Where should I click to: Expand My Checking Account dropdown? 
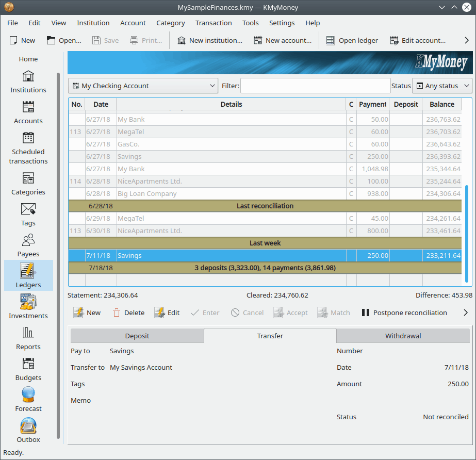click(x=143, y=86)
